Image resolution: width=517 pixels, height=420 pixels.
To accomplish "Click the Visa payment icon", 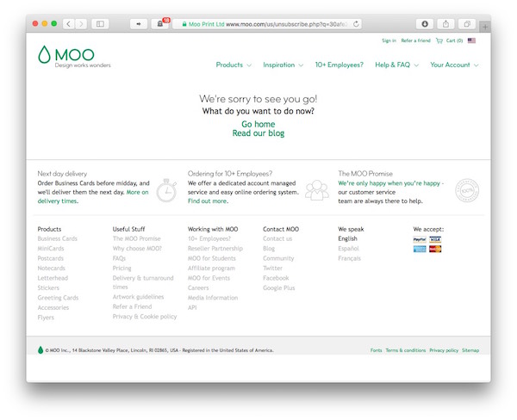I will pos(435,239).
